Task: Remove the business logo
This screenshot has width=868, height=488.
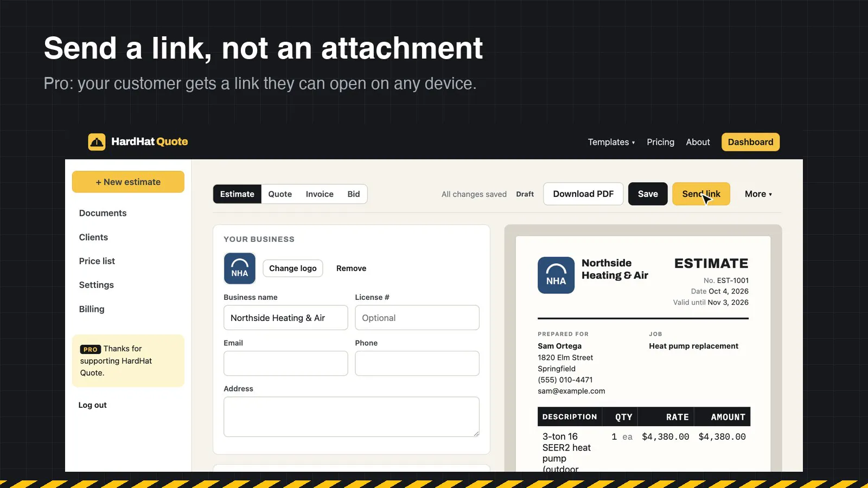Action: coord(351,268)
